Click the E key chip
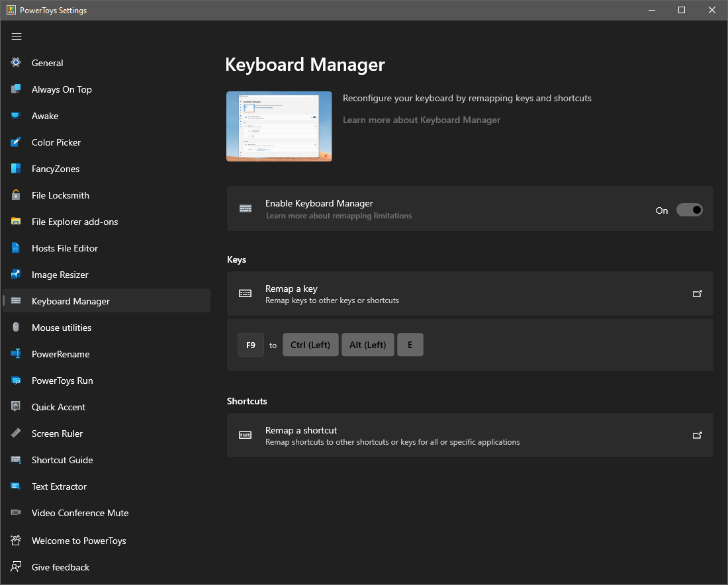The width and height of the screenshot is (728, 585). 410,345
